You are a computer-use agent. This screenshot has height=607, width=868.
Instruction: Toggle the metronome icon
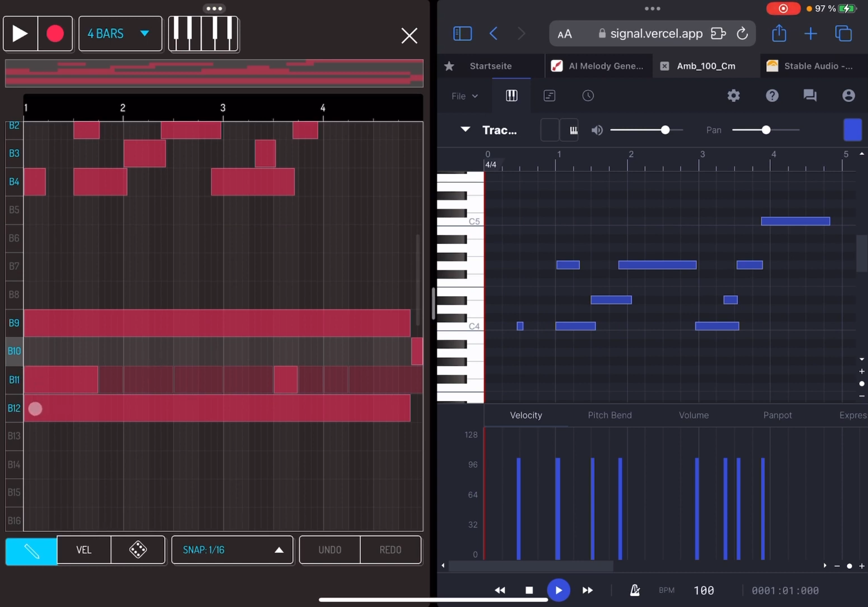tap(635, 590)
